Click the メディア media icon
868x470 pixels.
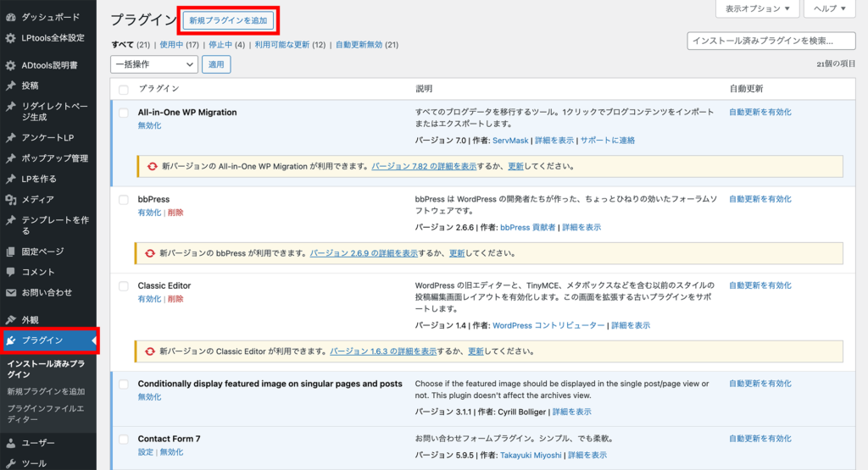[10, 200]
